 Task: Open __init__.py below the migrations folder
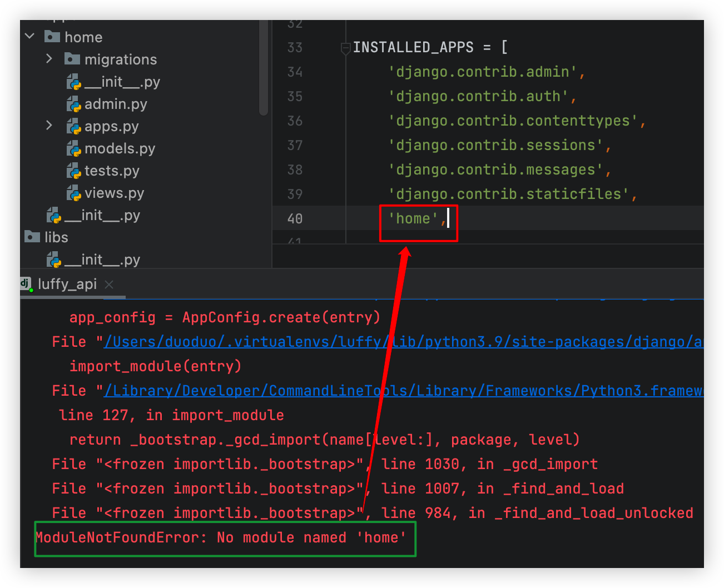click(122, 82)
